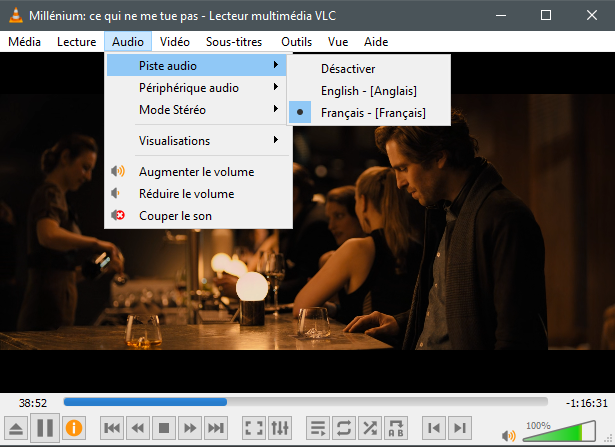The height and width of the screenshot is (447, 615).
Task: Choose Réduire le volume
Action: 197,194
